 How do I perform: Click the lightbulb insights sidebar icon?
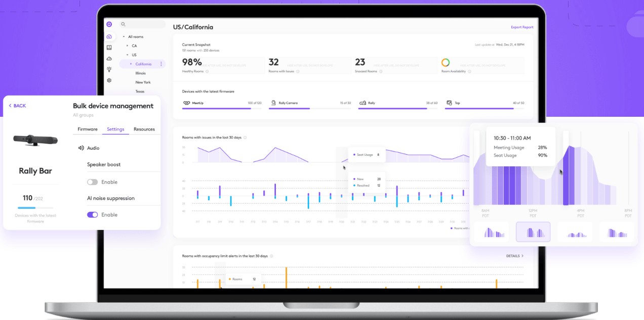click(109, 69)
